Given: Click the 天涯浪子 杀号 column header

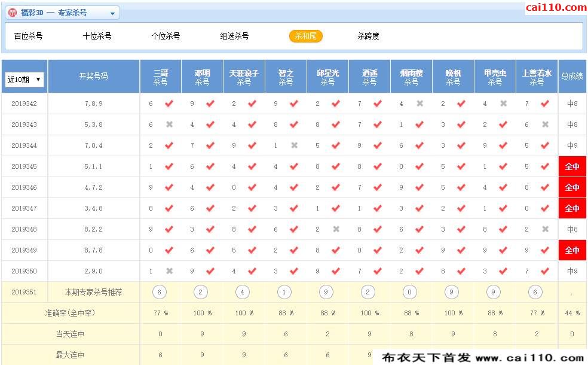Looking at the screenshot, I should click(244, 77).
